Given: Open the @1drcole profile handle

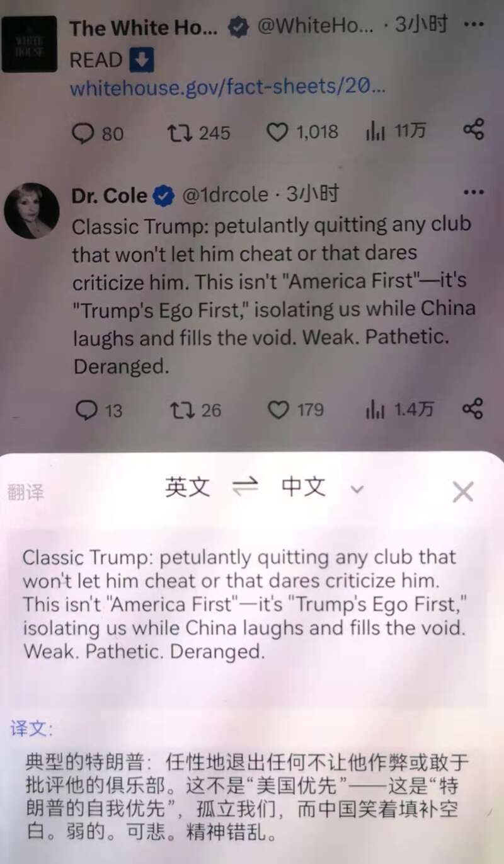Looking at the screenshot, I should point(225,195).
